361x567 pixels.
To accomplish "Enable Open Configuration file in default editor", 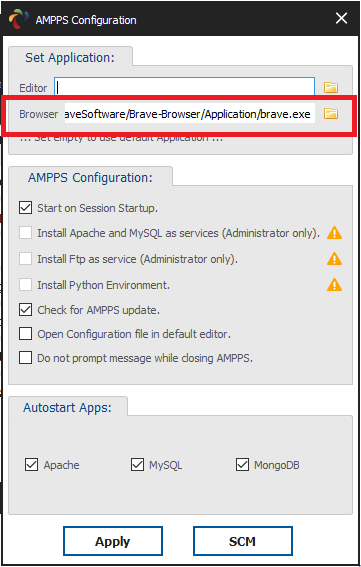I will tap(25, 334).
